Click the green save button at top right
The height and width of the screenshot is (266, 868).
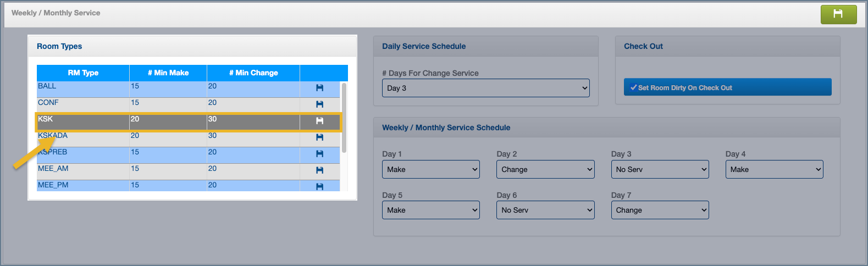coord(838,14)
